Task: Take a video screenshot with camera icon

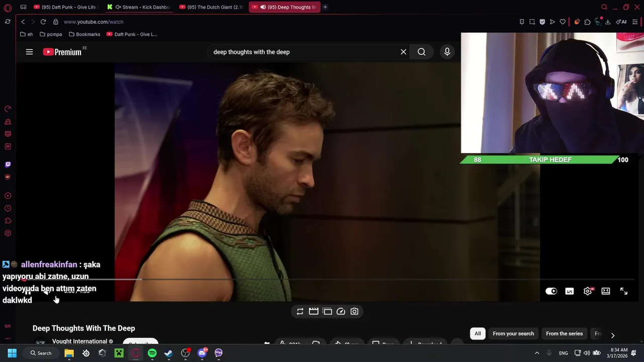Action: (354, 311)
